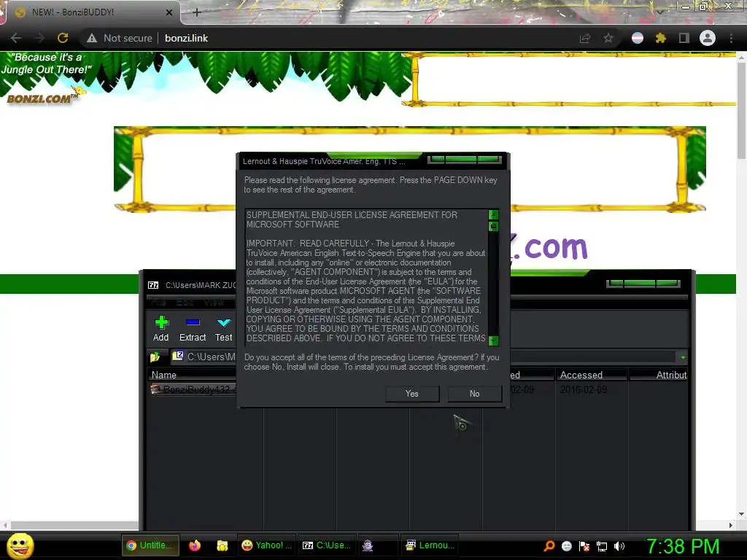Click the Test button in 7-Zip
This screenshot has width=747, height=560.
point(223,329)
